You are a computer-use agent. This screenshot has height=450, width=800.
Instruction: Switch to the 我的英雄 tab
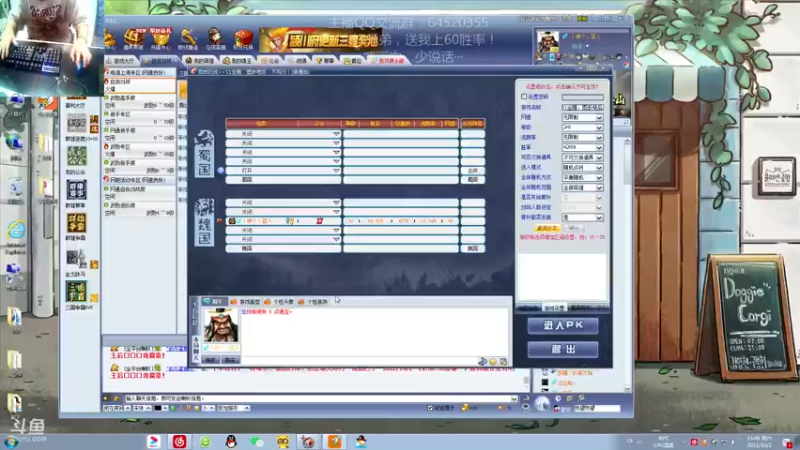(x=199, y=61)
